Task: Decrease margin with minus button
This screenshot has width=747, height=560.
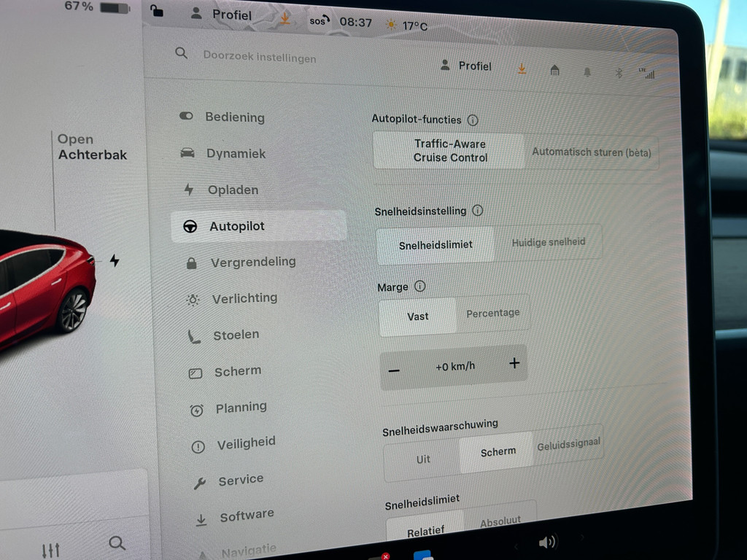Action: [394, 370]
